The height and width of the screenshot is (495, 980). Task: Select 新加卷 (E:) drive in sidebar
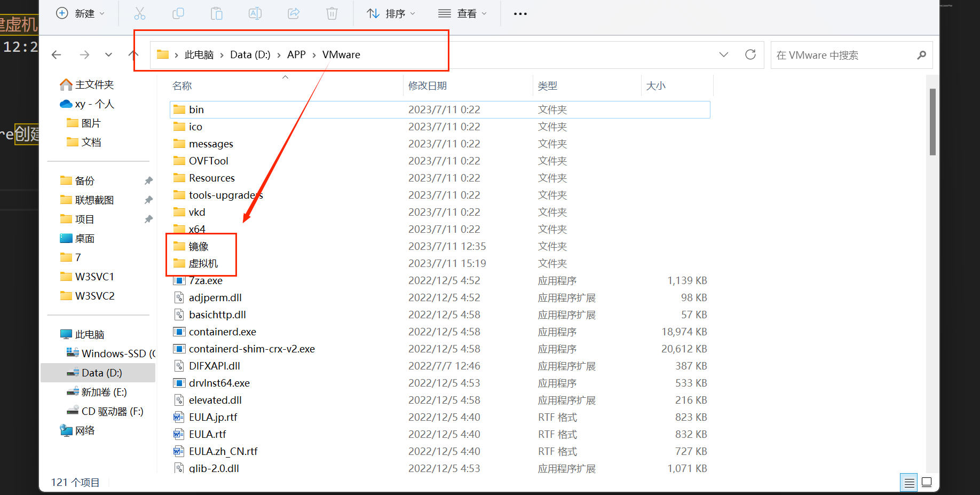(x=97, y=392)
